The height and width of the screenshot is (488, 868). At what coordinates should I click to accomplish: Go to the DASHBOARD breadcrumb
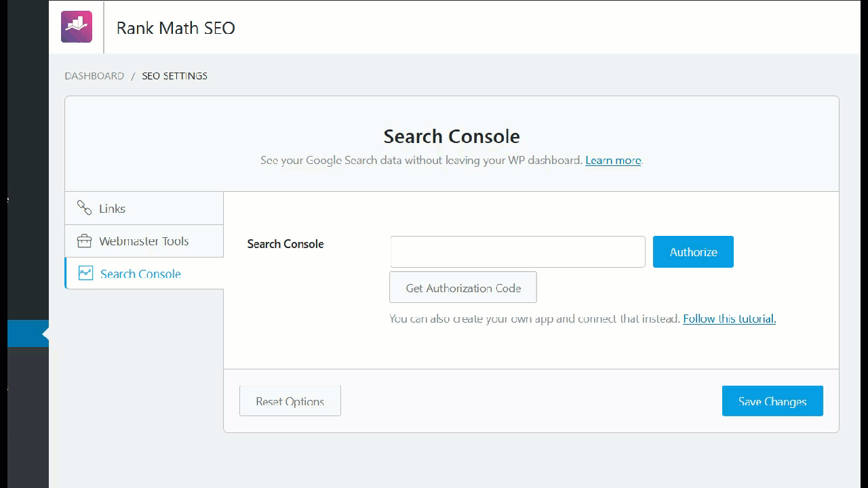pyautogui.click(x=94, y=76)
